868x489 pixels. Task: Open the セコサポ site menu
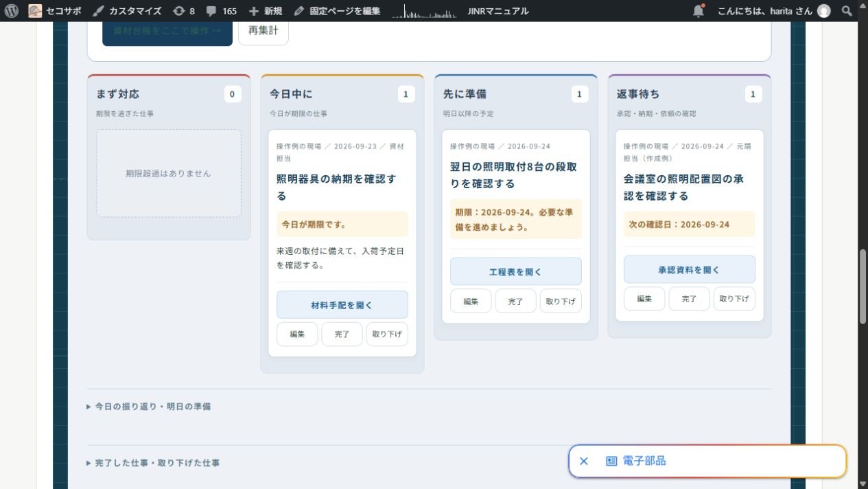[x=54, y=11]
